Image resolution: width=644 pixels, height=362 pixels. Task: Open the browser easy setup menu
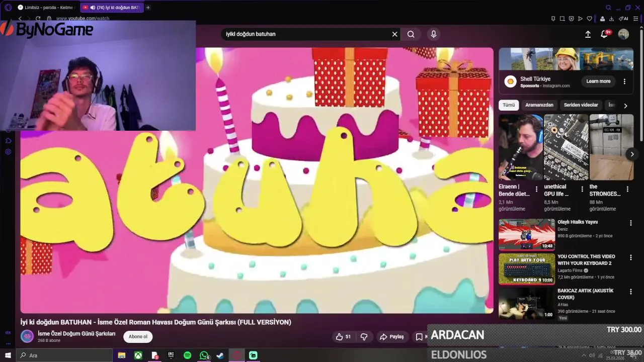tap(634, 19)
